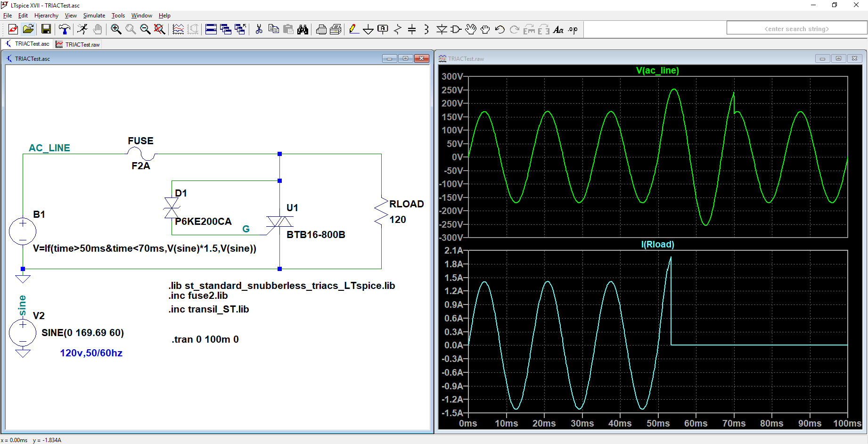
Task: Click the Print icon
Action: coord(321,29)
